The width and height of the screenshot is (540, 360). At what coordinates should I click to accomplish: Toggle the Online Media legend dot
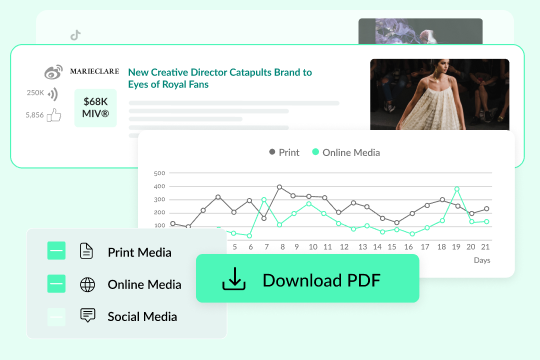pyautogui.click(x=315, y=152)
